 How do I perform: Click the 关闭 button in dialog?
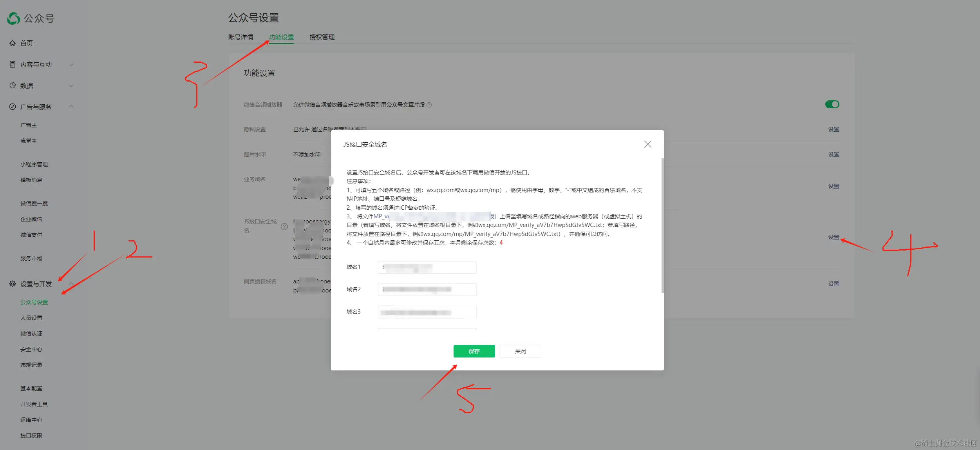point(520,351)
